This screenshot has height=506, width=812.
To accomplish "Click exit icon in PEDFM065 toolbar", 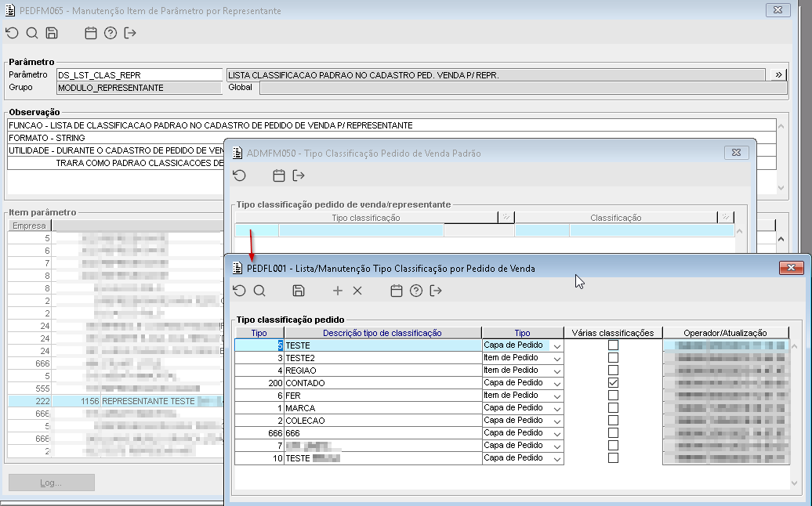I will click(x=130, y=33).
